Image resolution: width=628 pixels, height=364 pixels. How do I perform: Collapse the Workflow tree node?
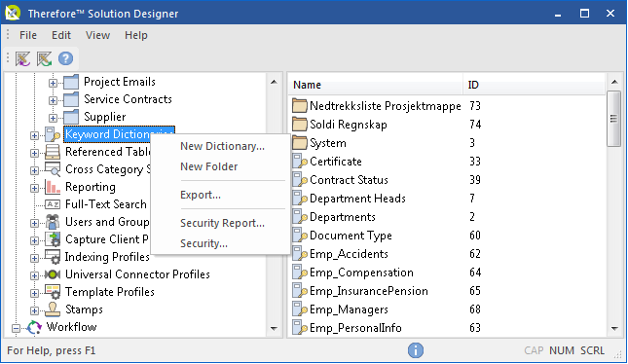16,328
